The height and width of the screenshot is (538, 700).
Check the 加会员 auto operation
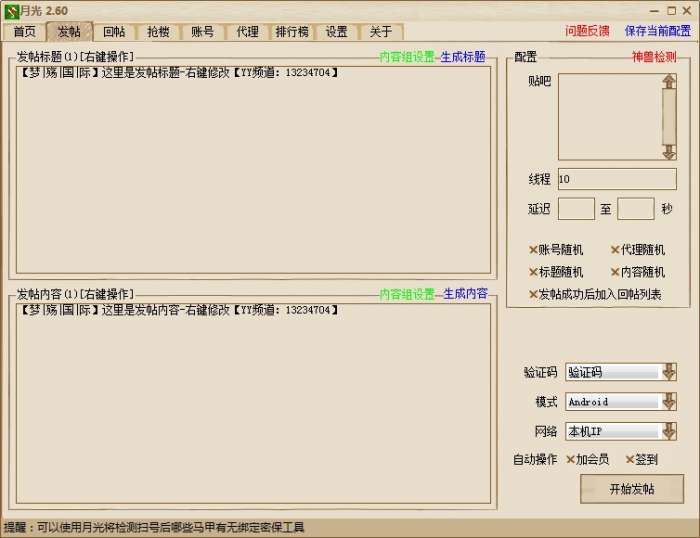click(588, 459)
